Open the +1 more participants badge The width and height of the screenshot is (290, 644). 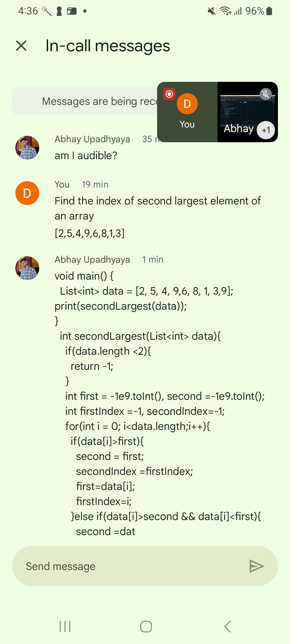click(x=266, y=130)
